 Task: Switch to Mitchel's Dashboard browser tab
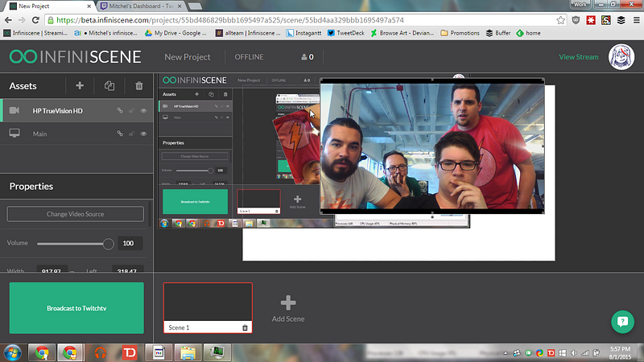coord(141,6)
